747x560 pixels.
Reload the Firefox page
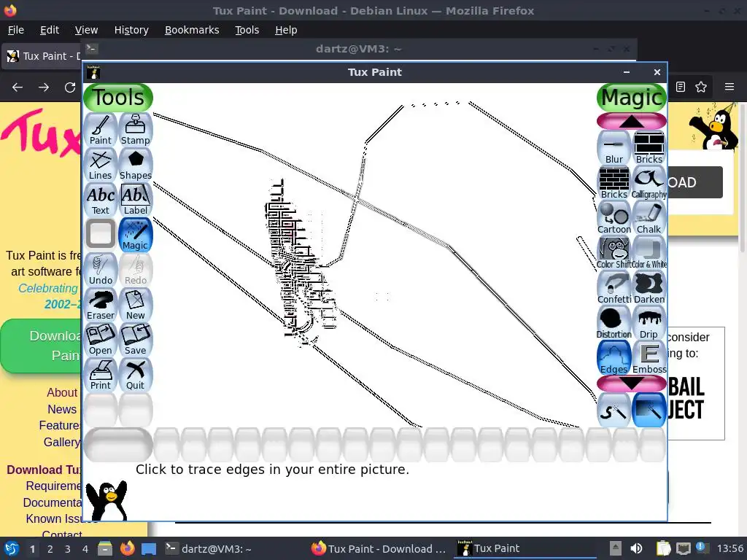coord(70,87)
